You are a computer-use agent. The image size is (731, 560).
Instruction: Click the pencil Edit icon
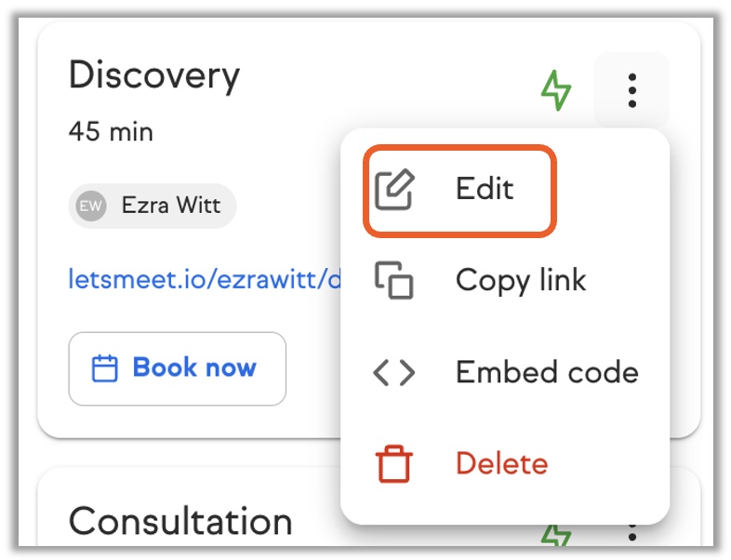[394, 190]
